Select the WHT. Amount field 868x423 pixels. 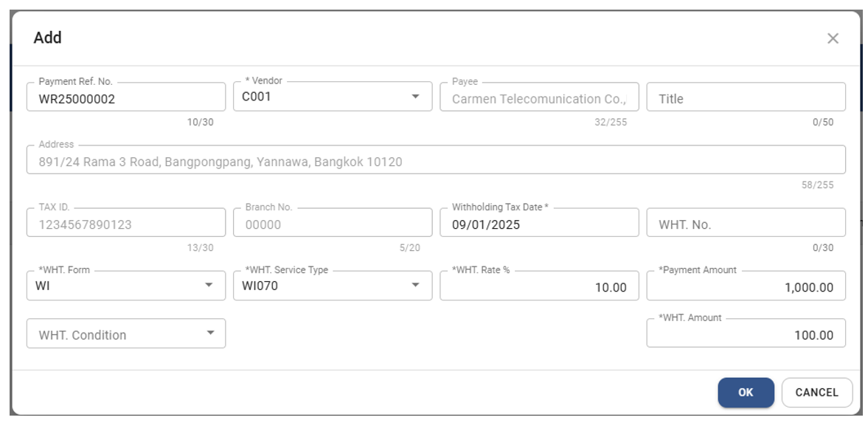pos(746,335)
